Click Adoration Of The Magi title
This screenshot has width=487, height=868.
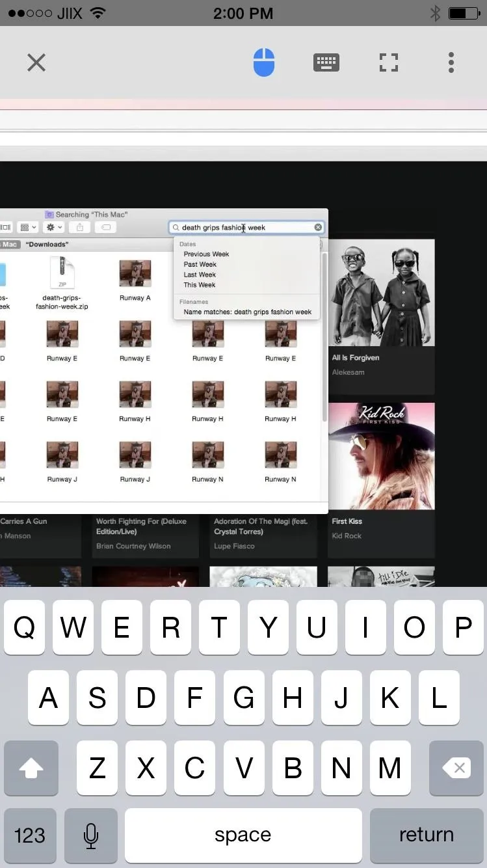coord(262,526)
